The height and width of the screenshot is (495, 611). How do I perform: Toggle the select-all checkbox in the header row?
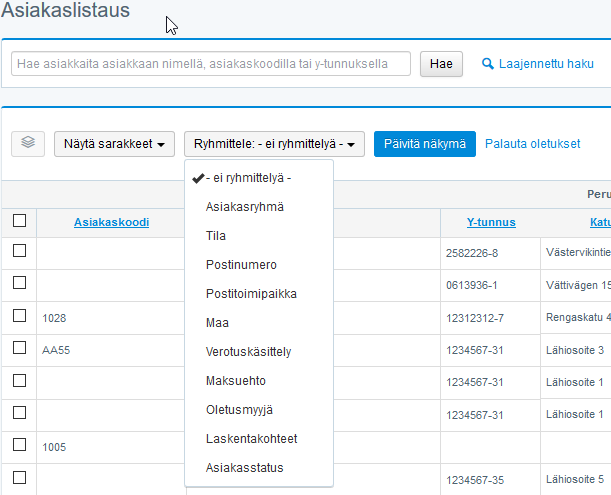tap(19, 221)
